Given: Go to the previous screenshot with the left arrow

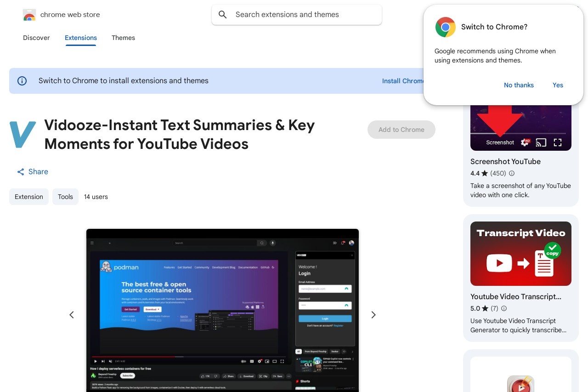Looking at the screenshot, I should pyautogui.click(x=72, y=315).
